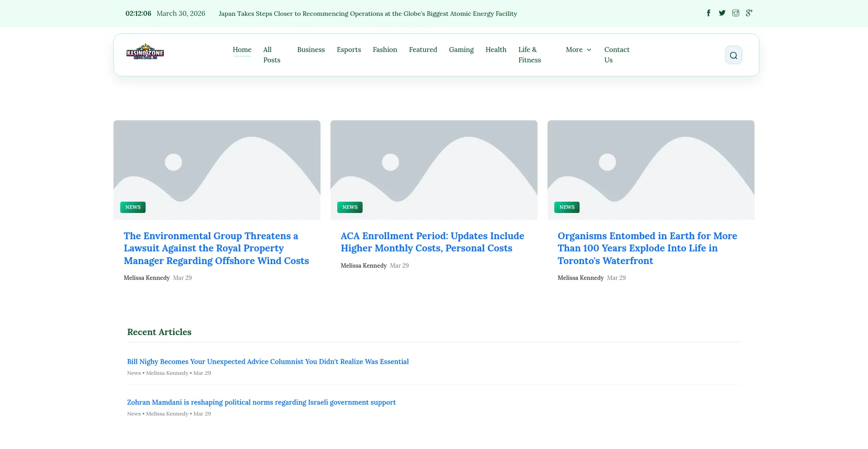The height and width of the screenshot is (449, 868).
Task: Open the Twitter social icon
Action: (x=722, y=13)
